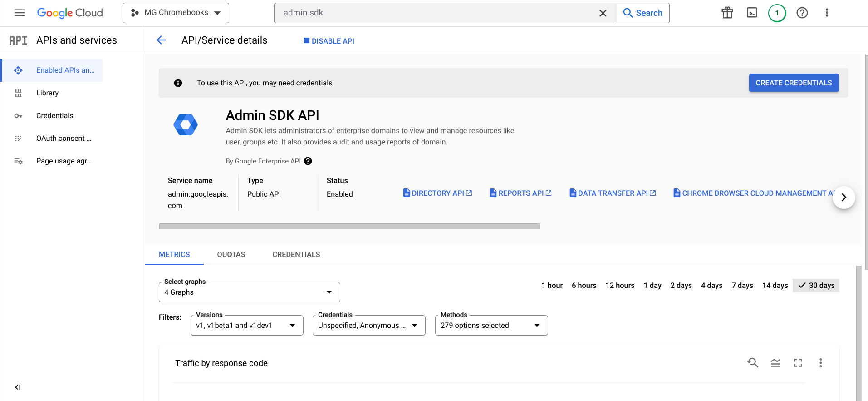Open the DIRECTORY API documentation link
This screenshot has width=868, height=401.
[x=438, y=193]
